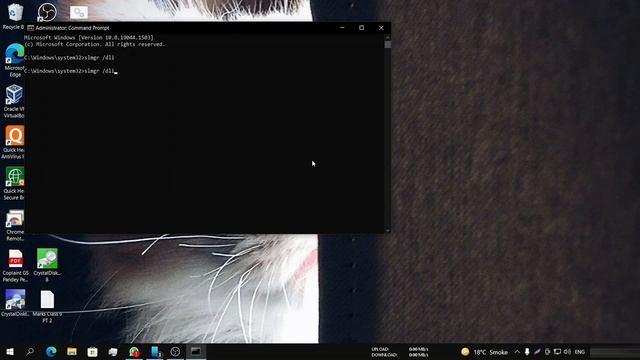
Task: Open the Quick Heal Secure Browser shortcut
Action: (x=14, y=183)
